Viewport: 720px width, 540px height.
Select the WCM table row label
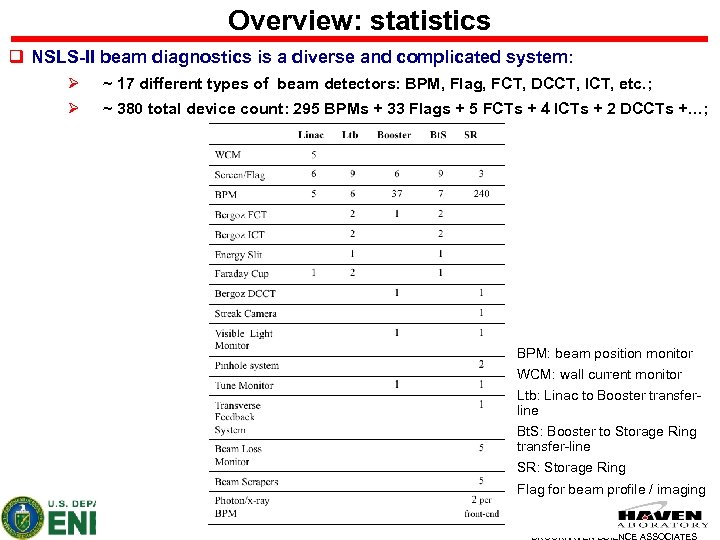228,155
